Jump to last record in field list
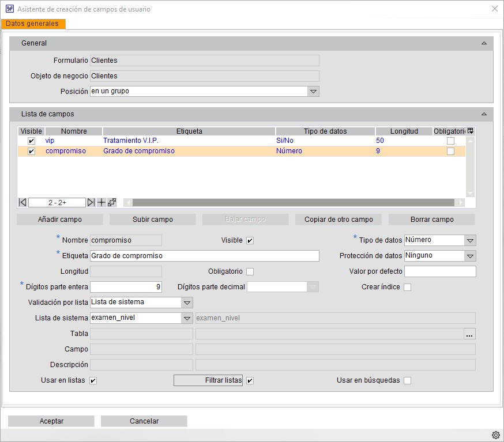 [x=91, y=202]
